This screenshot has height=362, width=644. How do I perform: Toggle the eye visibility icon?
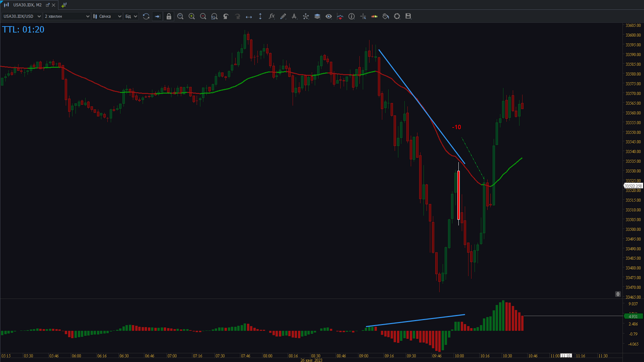click(328, 16)
